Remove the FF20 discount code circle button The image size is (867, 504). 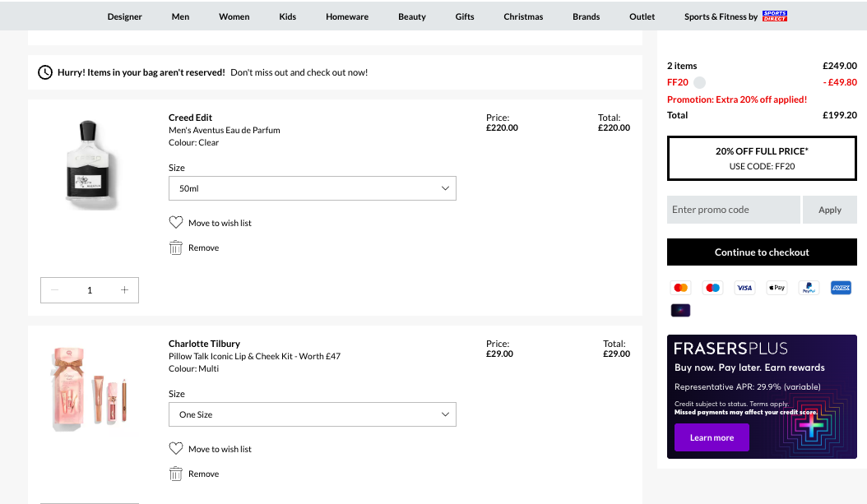coord(700,82)
